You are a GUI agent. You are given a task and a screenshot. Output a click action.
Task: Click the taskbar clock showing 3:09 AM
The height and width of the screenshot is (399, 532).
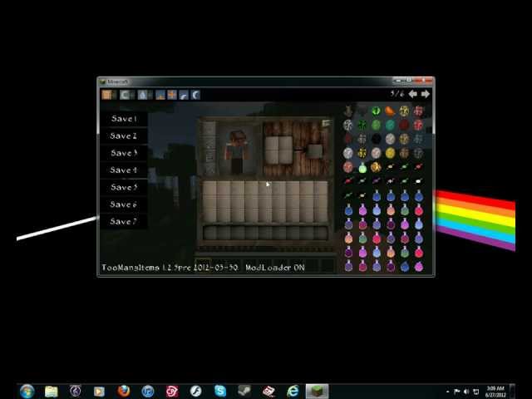click(x=495, y=392)
